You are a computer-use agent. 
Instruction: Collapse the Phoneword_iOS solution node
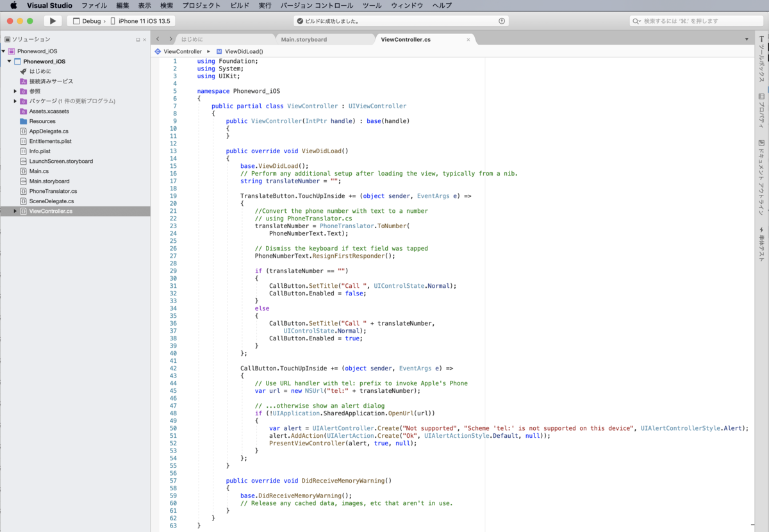click(3, 51)
